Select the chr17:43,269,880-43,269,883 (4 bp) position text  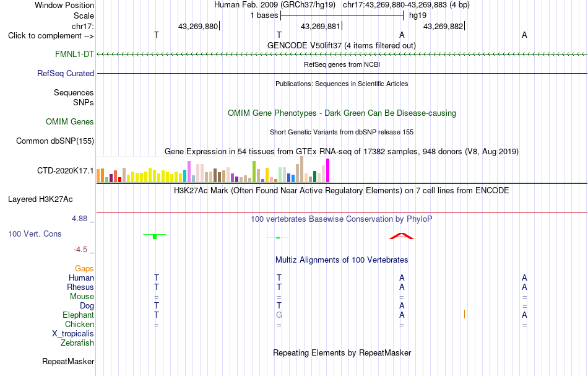point(406,5)
